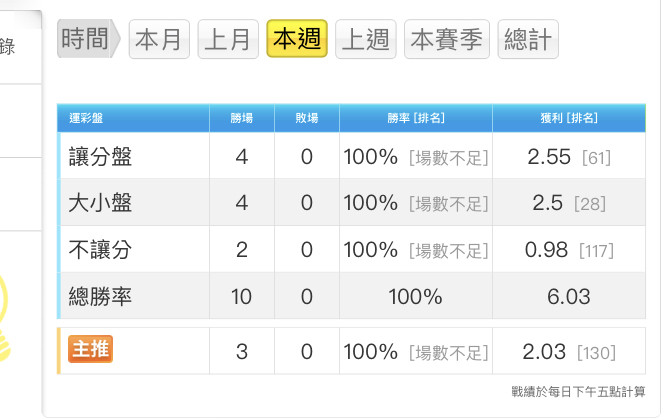Click the 獲利 [排名] column header

tap(569, 118)
